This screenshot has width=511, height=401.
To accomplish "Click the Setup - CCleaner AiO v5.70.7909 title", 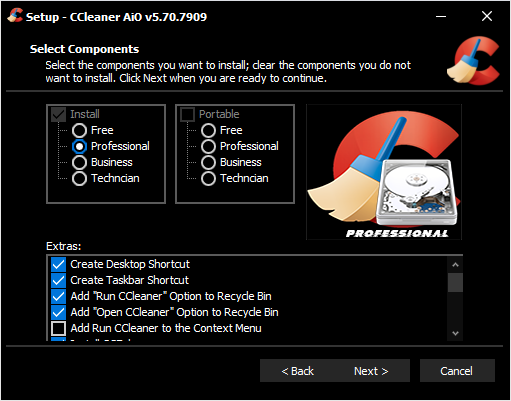I will tap(116, 17).
